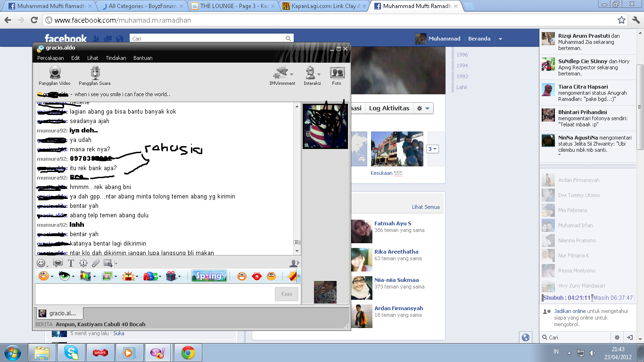Open Rika Areethatha profile link

[x=396, y=252]
